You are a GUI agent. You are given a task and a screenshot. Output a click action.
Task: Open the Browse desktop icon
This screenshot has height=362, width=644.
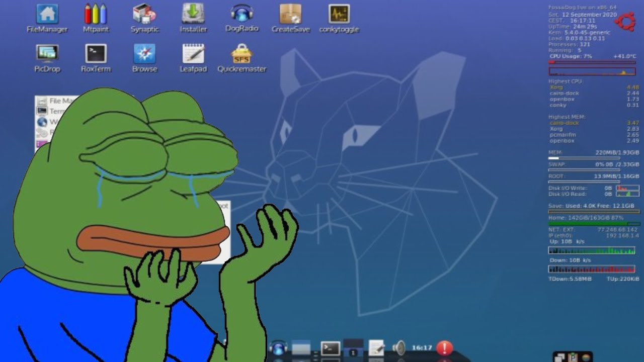click(144, 58)
